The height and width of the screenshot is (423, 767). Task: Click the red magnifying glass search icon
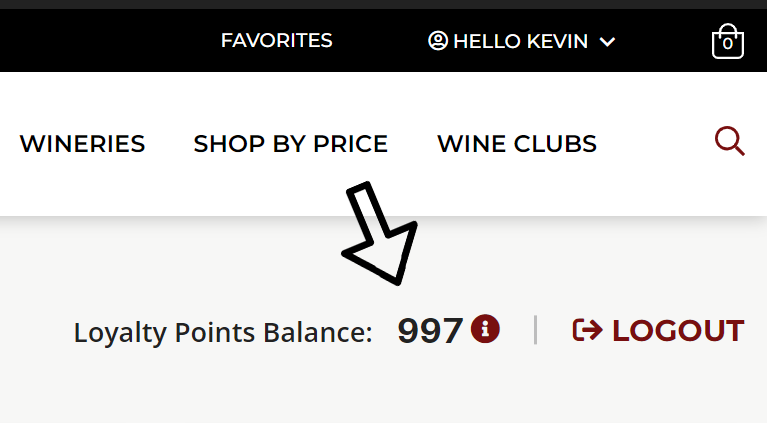point(729,141)
